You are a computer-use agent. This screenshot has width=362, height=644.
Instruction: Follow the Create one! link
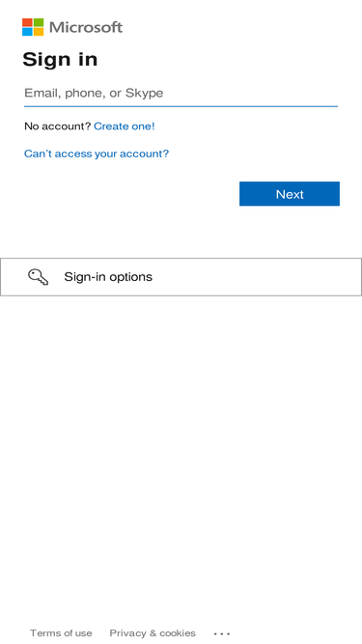pos(125,126)
